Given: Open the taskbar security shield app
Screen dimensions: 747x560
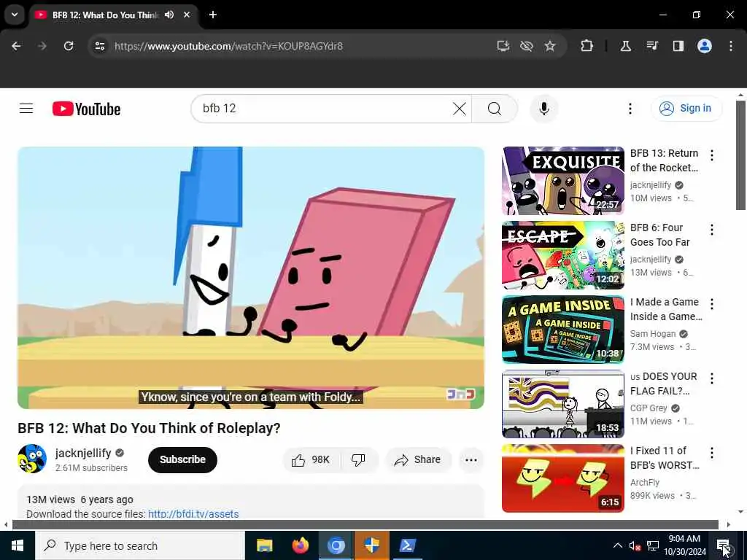Looking at the screenshot, I should [x=371, y=545].
